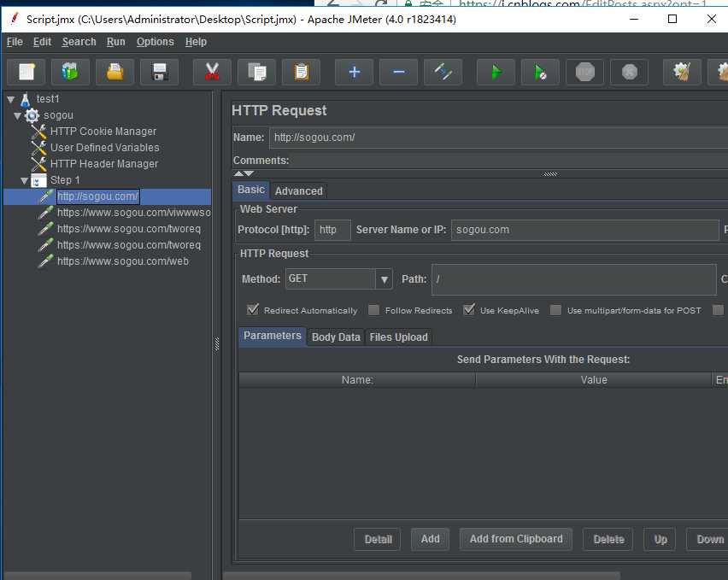The height and width of the screenshot is (580, 728).
Task: Click the New test plan toolbar icon
Action: (26, 72)
